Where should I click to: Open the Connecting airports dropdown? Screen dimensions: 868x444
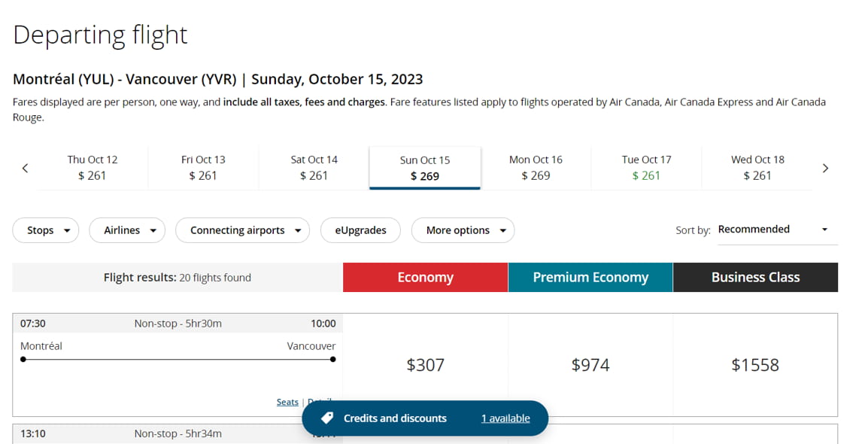(x=242, y=230)
